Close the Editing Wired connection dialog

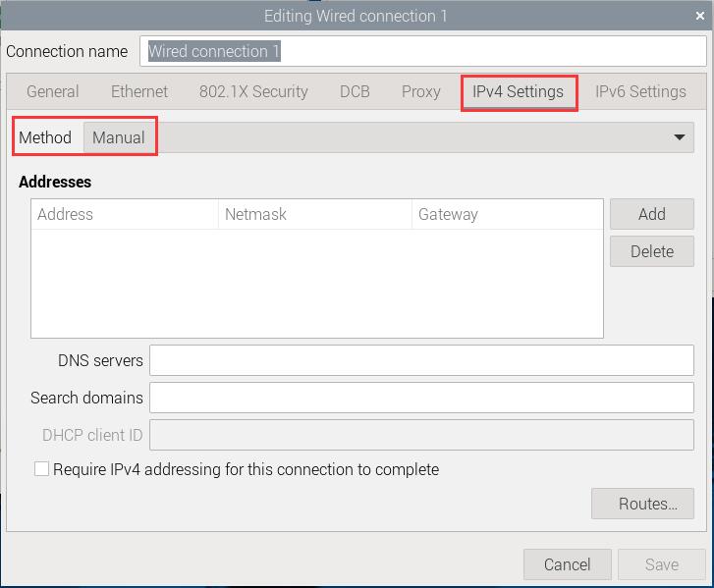click(700, 16)
